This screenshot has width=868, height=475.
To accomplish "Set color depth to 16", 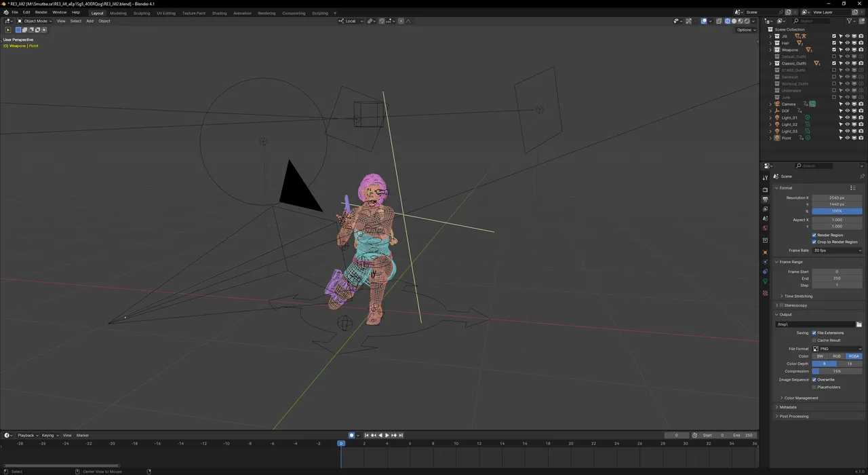I will pos(850,364).
